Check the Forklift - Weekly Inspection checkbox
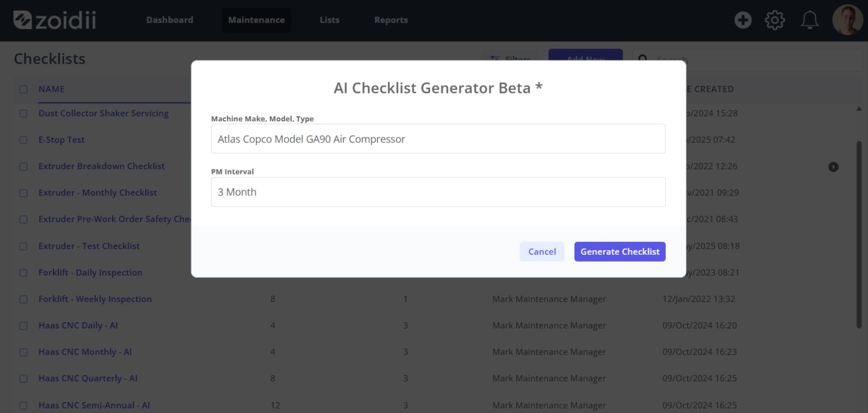868x413 pixels. [23, 299]
